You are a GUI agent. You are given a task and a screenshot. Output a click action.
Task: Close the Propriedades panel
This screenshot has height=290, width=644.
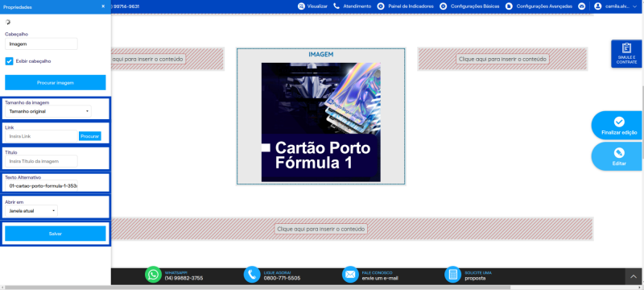103,6
